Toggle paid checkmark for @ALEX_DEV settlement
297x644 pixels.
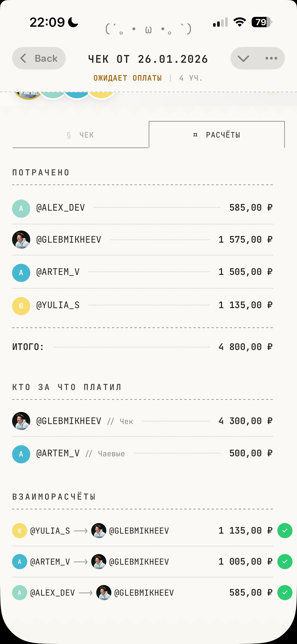(x=285, y=593)
